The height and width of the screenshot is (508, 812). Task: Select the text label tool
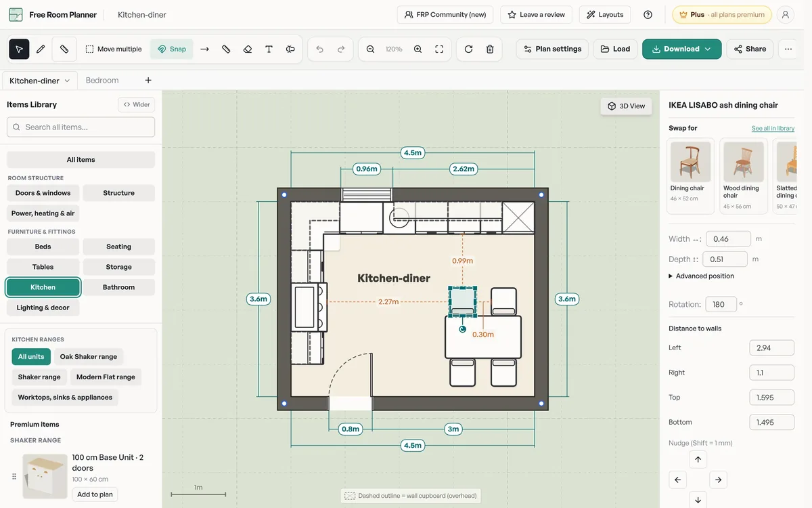(269, 49)
